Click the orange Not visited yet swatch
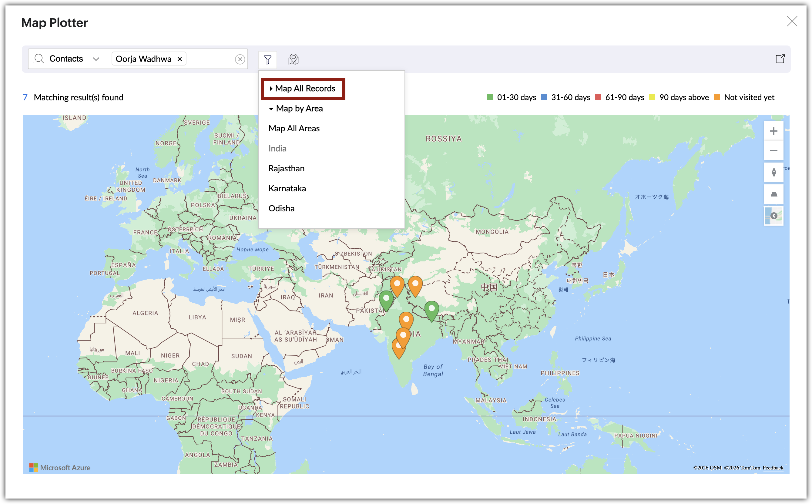Viewport: 812px width, 504px height. click(x=717, y=97)
